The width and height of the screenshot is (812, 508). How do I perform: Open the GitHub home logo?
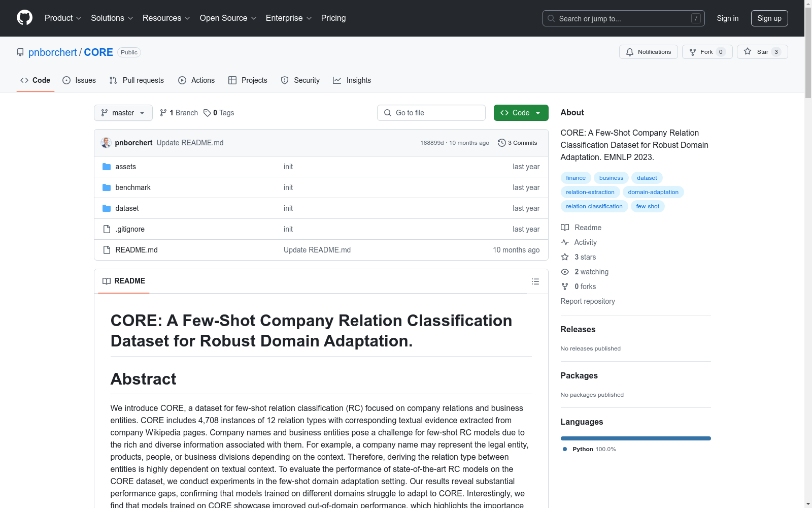[24, 18]
